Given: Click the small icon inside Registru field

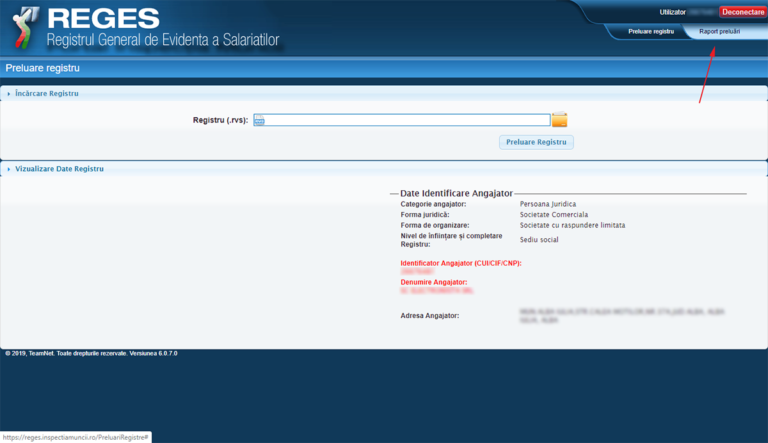Looking at the screenshot, I should click(259, 121).
